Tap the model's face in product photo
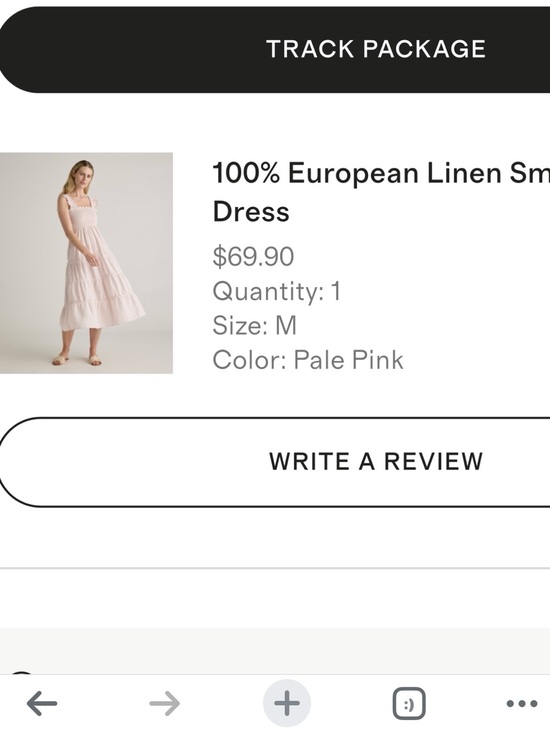The image size is (550, 733). click(82, 173)
